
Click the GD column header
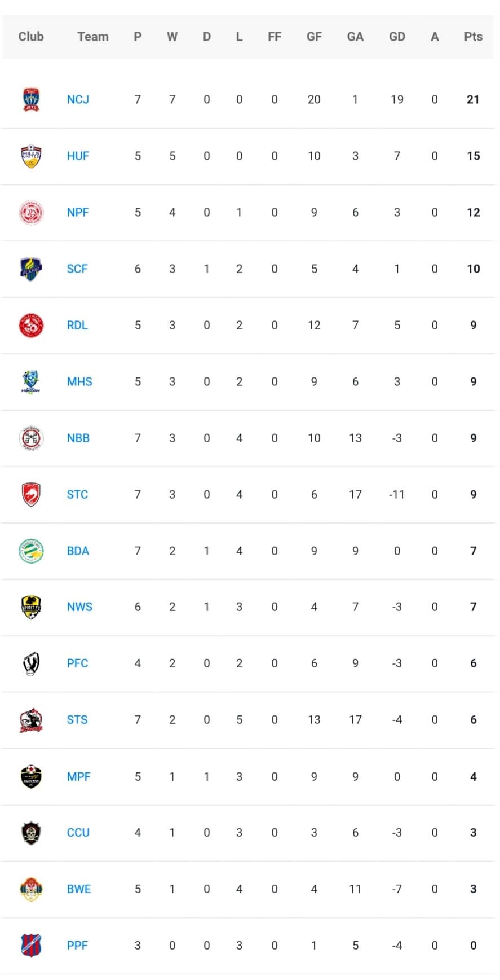[x=397, y=37]
